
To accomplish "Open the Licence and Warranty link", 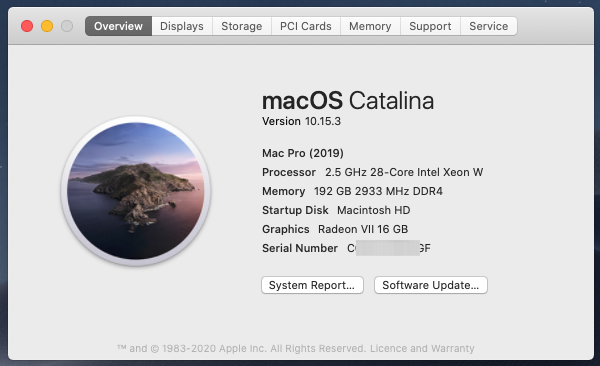I will (422, 348).
